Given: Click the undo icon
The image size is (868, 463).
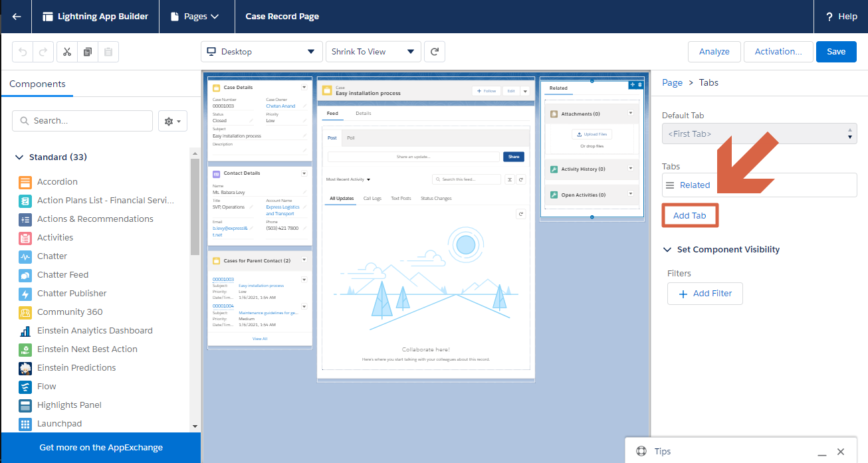Looking at the screenshot, I should [x=23, y=52].
